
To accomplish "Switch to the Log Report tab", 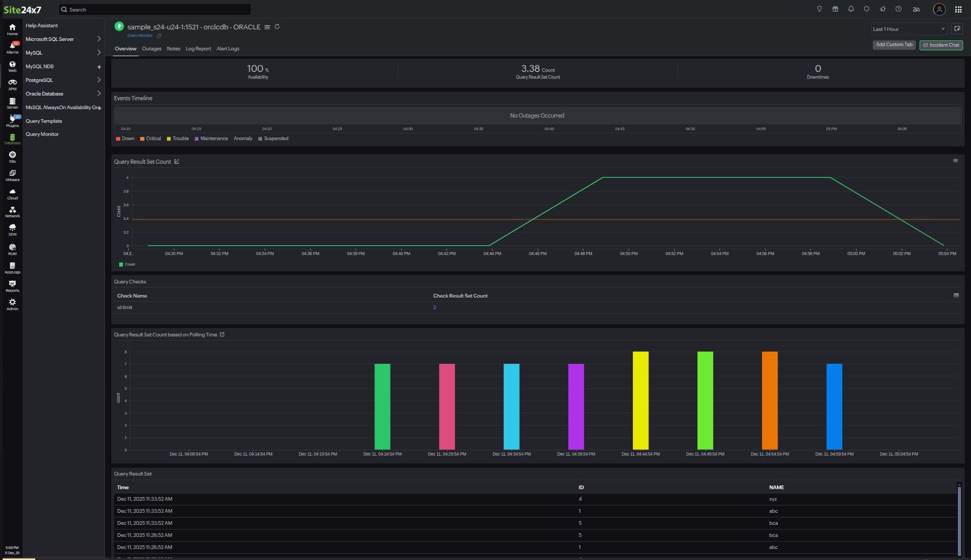I will [198, 49].
